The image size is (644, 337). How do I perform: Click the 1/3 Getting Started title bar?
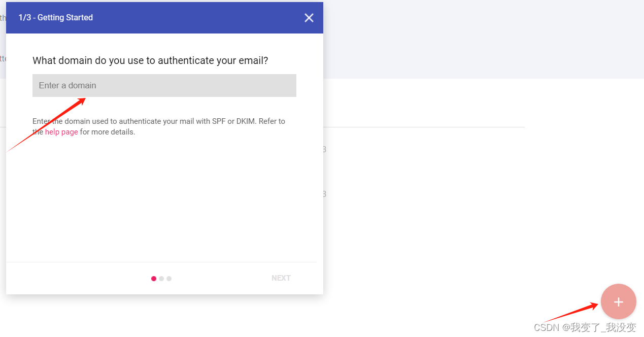[56, 17]
